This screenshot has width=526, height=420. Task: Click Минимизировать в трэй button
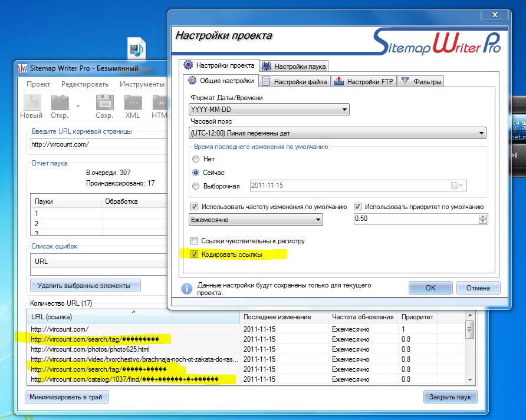point(67,397)
